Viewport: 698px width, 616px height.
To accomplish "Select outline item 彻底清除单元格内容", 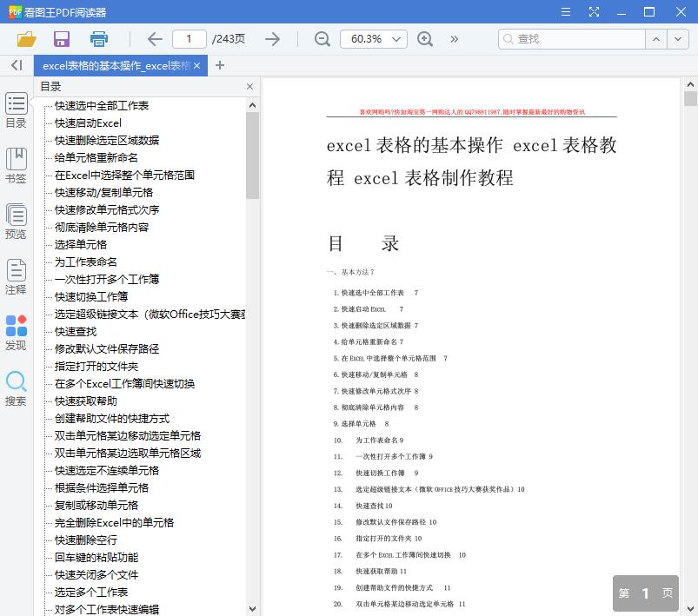I will pyautogui.click(x=102, y=227).
